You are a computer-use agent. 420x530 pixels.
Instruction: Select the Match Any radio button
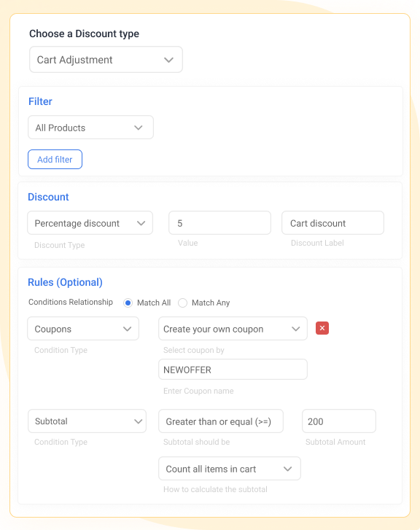pos(182,303)
